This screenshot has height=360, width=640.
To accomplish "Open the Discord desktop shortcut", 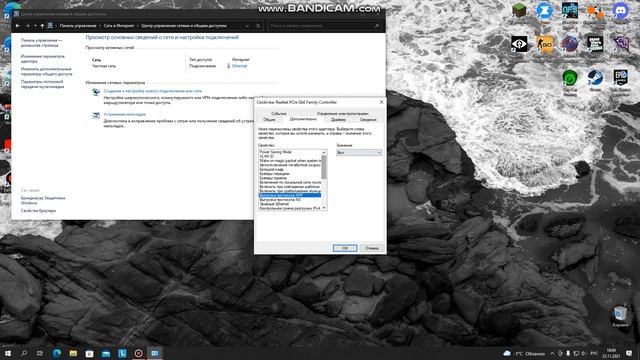I will pos(620,10).
